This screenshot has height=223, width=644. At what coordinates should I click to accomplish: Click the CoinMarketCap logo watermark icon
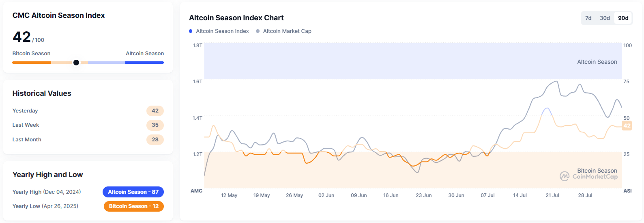(565, 176)
